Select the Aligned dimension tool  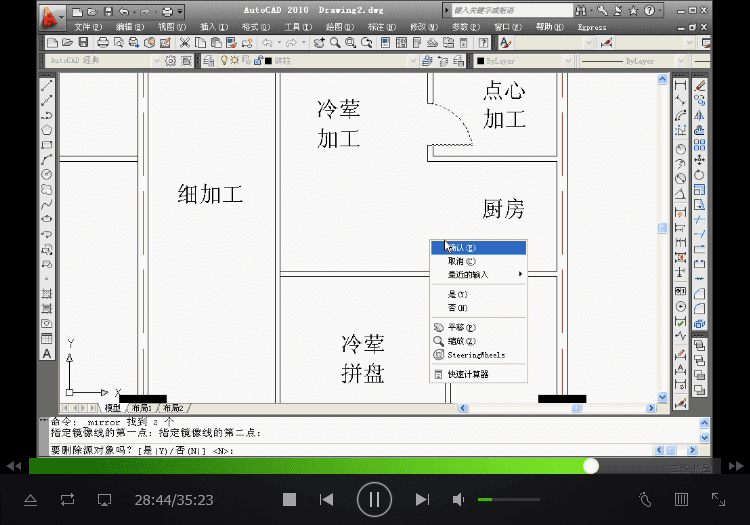(x=680, y=100)
